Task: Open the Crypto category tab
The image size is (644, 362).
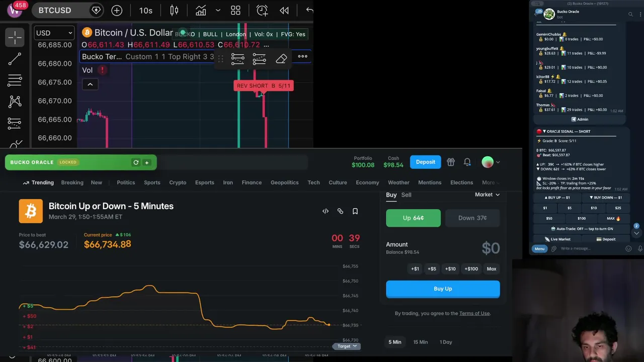Action: [x=178, y=183]
